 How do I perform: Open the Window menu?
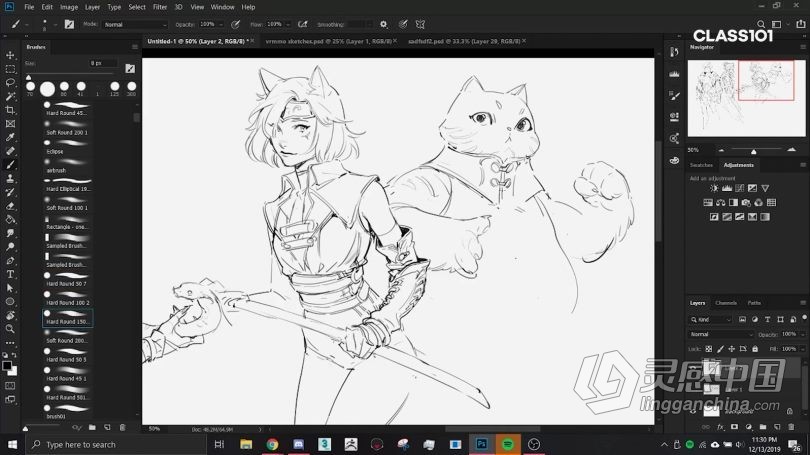pyautogui.click(x=222, y=7)
